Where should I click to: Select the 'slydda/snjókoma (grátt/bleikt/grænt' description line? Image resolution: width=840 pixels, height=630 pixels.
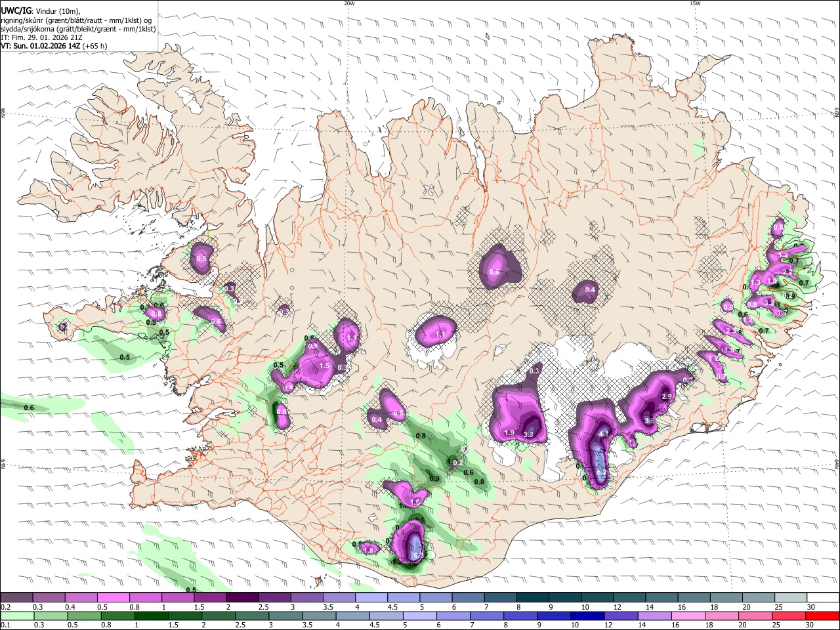point(78,29)
